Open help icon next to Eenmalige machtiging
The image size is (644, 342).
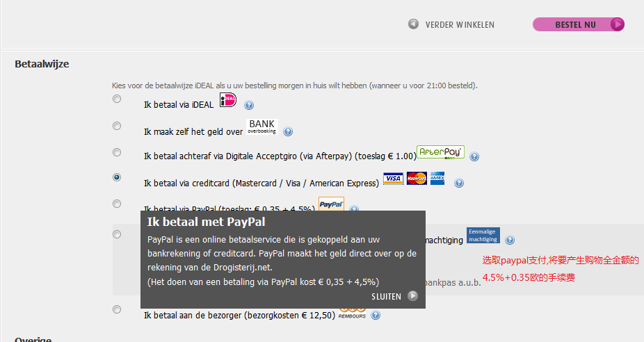(510, 241)
